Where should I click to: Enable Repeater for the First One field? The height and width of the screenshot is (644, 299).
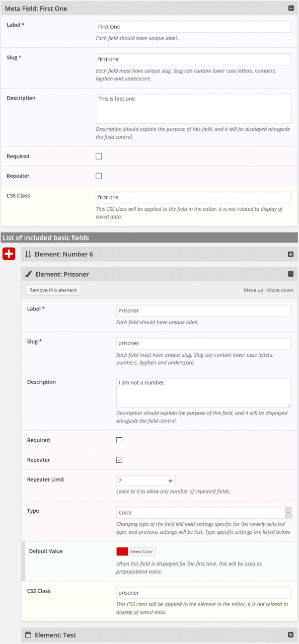tap(99, 176)
